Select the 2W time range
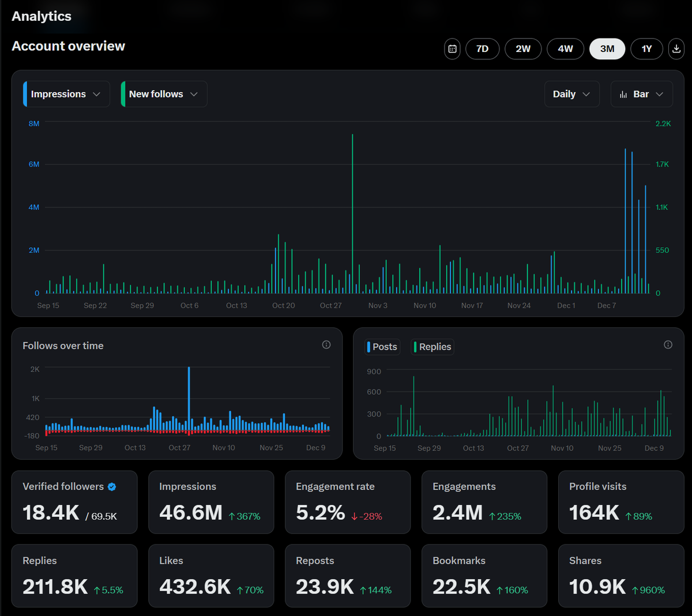Screen dimensions: 692x616 (523, 49)
